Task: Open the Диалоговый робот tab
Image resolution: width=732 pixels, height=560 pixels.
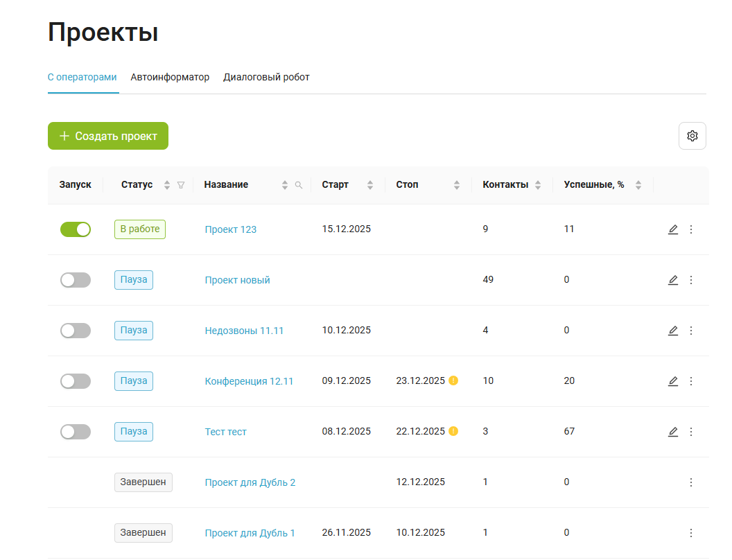Action: [x=266, y=77]
